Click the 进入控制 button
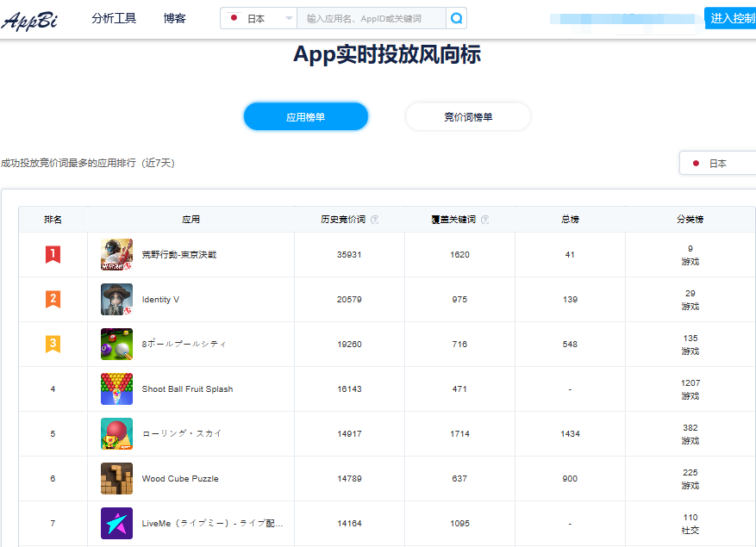The height and width of the screenshot is (547, 756). (732, 17)
